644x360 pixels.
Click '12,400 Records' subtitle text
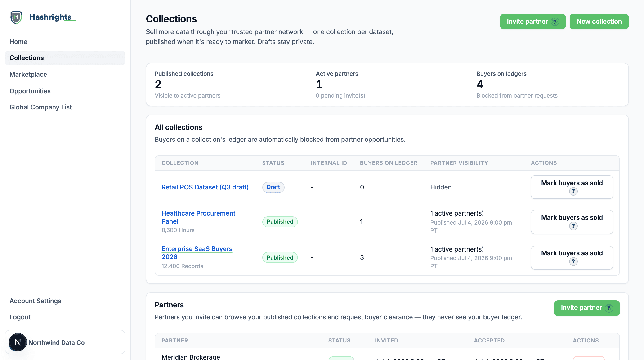pyautogui.click(x=182, y=266)
